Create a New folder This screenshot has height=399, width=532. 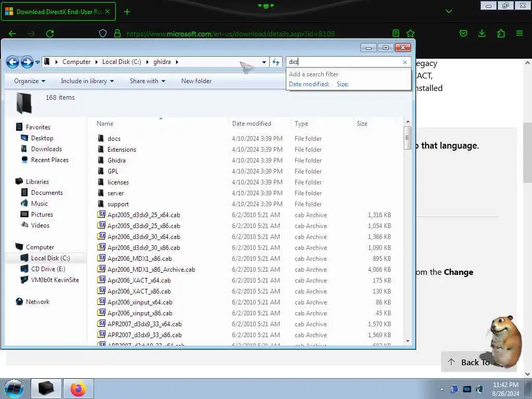point(196,81)
